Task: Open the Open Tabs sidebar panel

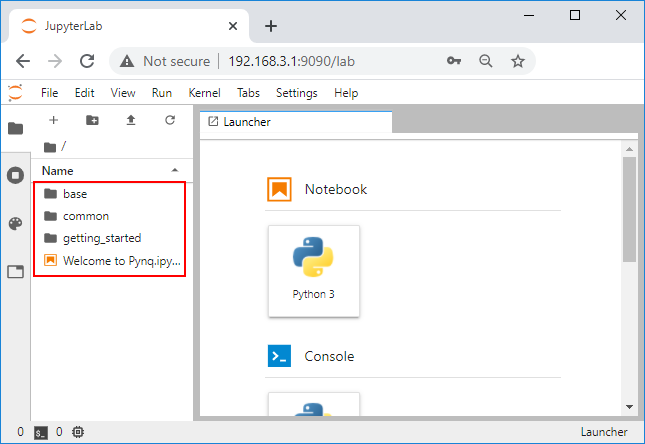Action: point(15,271)
